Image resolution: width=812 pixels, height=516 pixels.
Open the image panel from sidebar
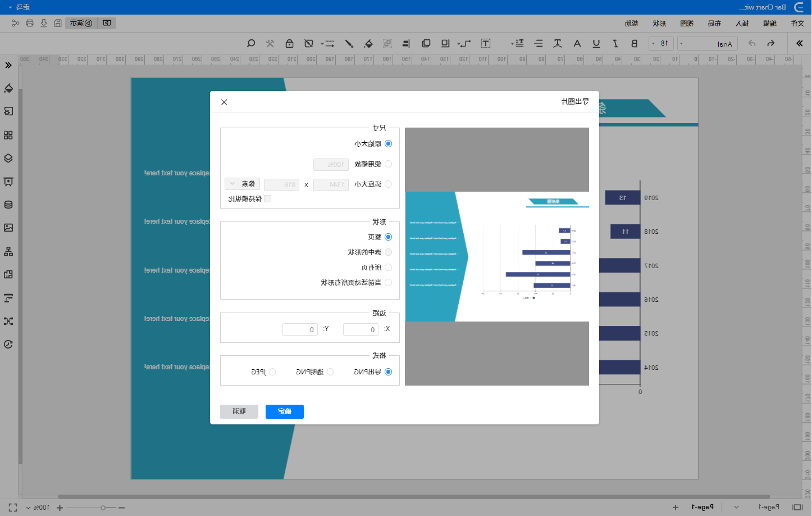pos(8,228)
